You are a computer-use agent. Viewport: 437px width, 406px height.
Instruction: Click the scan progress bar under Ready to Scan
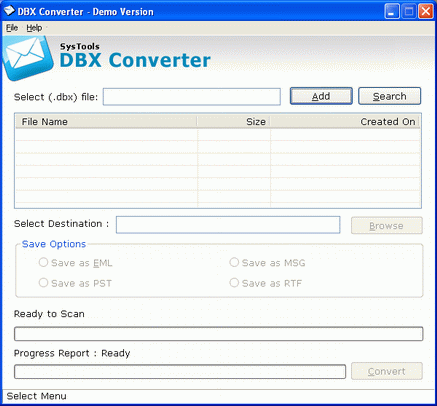(219, 334)
